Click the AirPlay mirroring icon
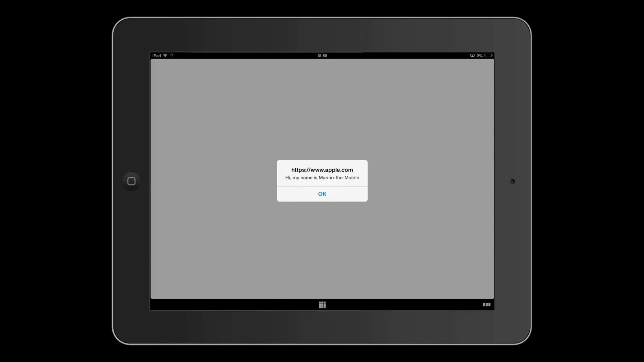This screenshot has height=362, width=644. [x=472, y=56]
